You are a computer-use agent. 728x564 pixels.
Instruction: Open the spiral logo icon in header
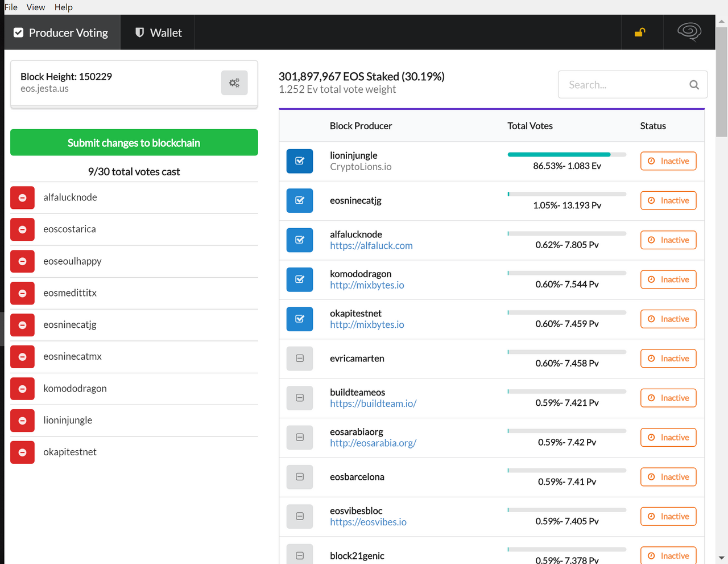point(689,32)
